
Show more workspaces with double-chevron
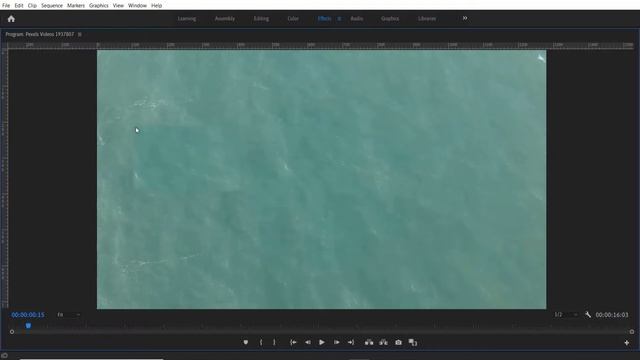[464, 18]
